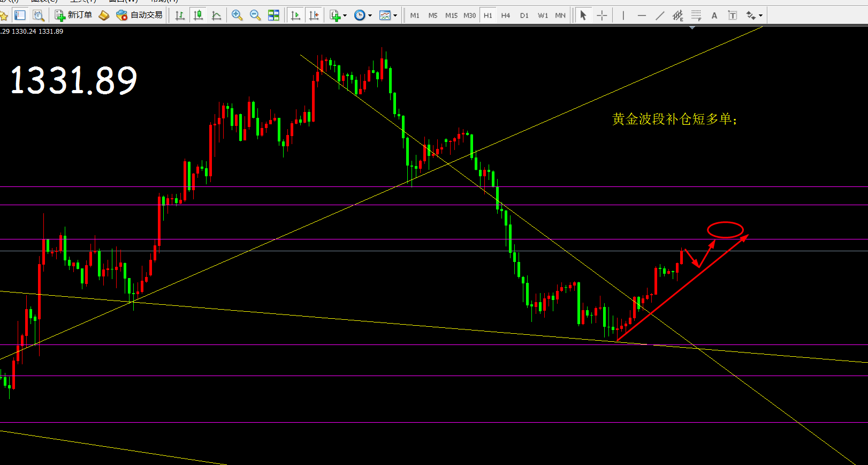
Task: Select the trendline drawing tool
Action: (x=660, y=15)
